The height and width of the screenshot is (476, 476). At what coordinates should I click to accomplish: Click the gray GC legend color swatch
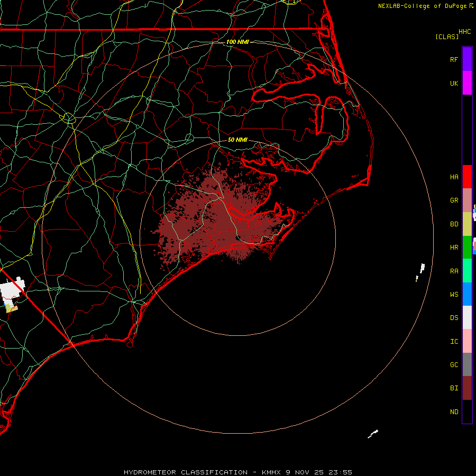tap(467, 364)
